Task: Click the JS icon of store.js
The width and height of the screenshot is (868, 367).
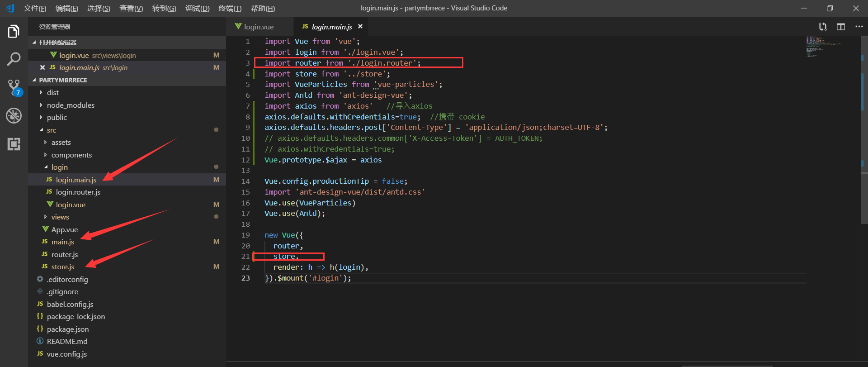Action: point(44,267)
